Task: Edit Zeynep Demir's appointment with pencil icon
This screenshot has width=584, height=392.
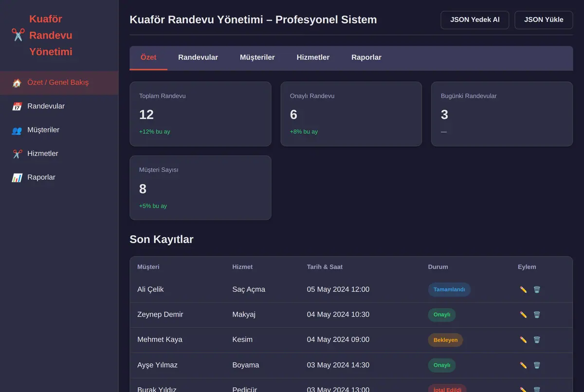Action: (x=523, y=315)
